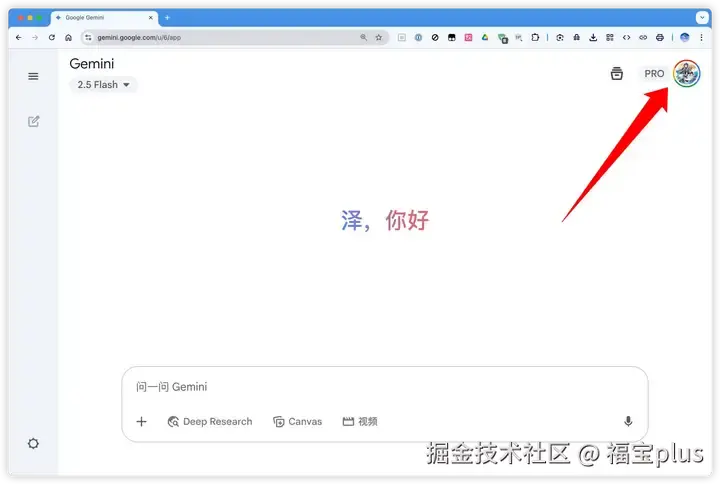Open the stacked-cards icon beside PRO

617,73
